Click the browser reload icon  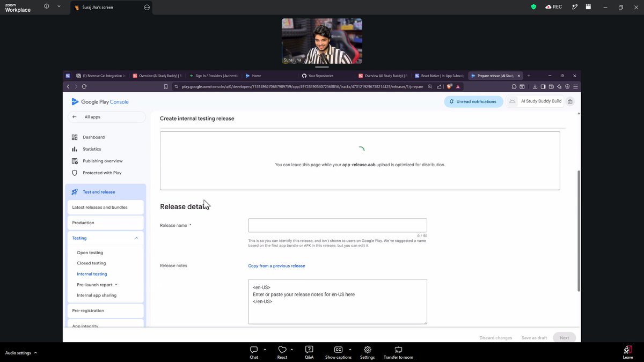point(84,86)
